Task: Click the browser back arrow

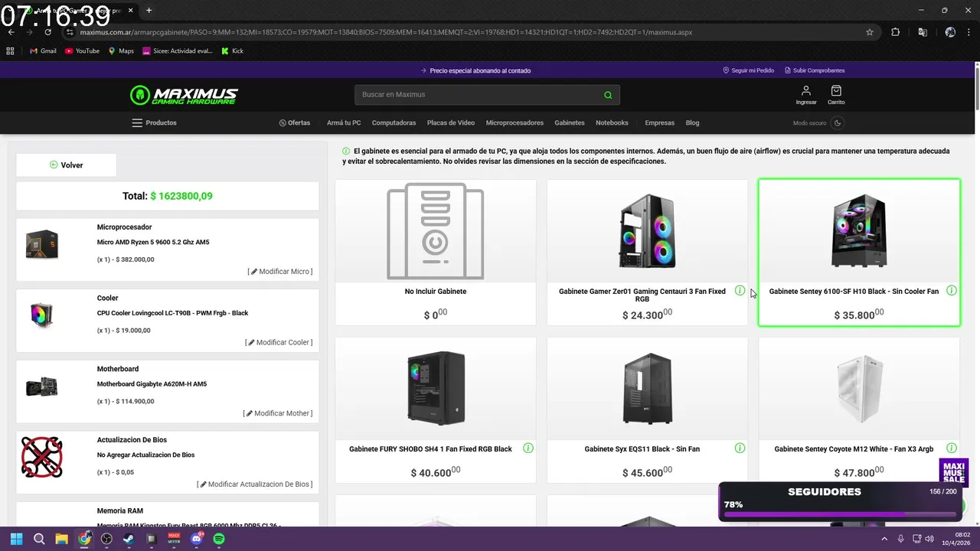Action: pyautogui.click(x=11, y=32)
